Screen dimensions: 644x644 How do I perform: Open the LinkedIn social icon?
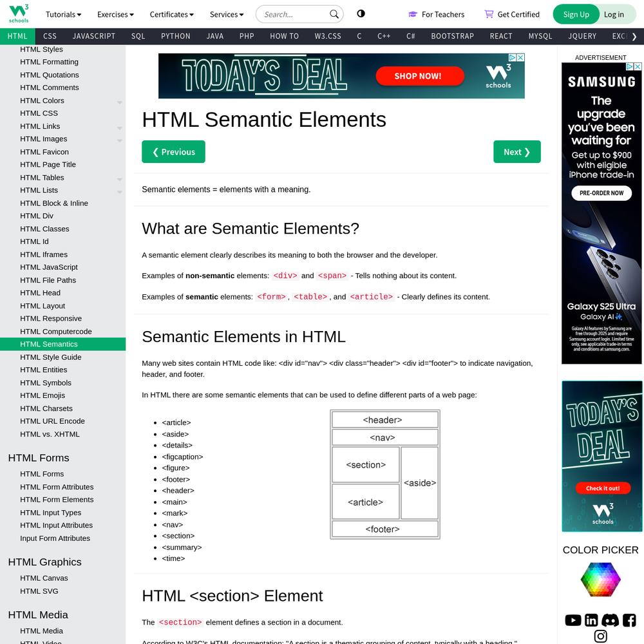[x=591, y=620]
